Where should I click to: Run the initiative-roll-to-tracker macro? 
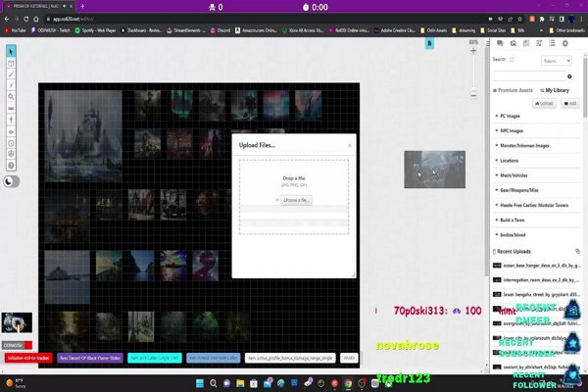pos(28,359)
